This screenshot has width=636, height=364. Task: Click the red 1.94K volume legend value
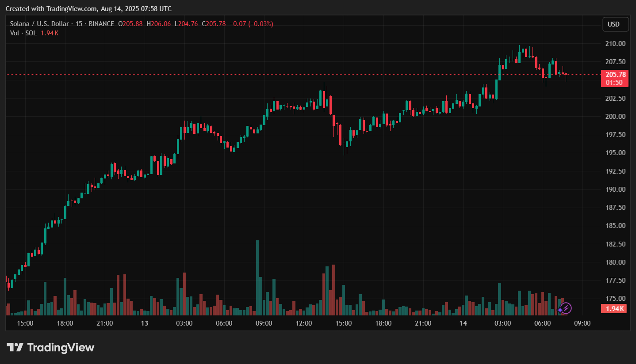coord(50,33)
